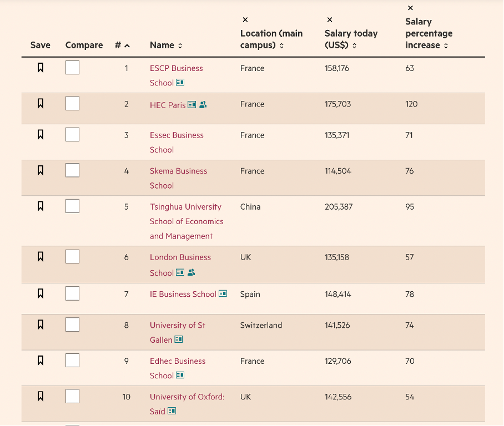Tick compare checkbox for ESCP Business School
This screenshot has width=504, height=426.
[72, 68]
